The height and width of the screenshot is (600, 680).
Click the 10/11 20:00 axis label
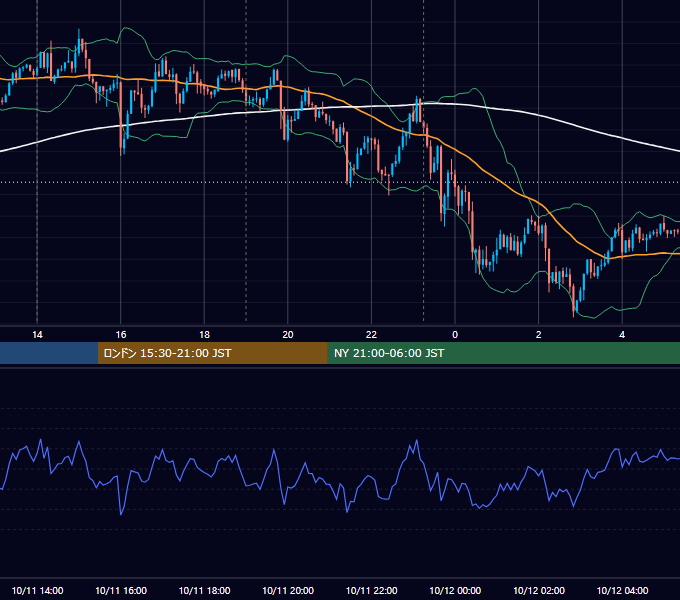click(x=288, y=590)
